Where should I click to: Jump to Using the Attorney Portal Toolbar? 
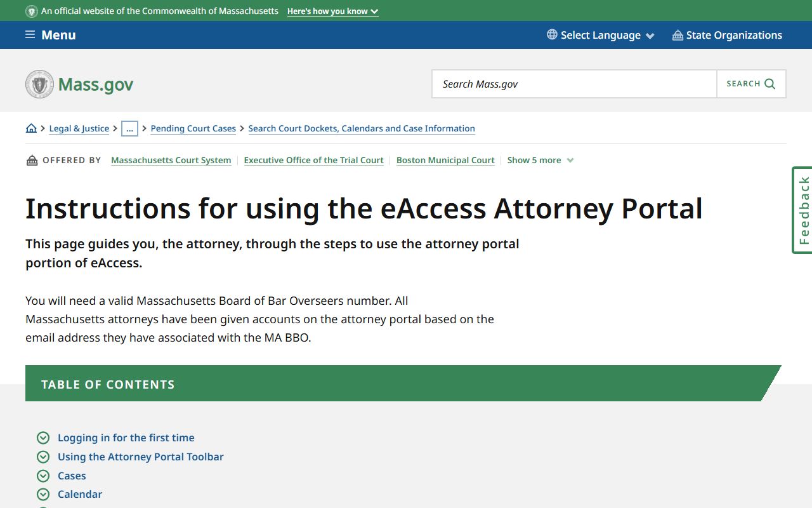coord(141,457)
